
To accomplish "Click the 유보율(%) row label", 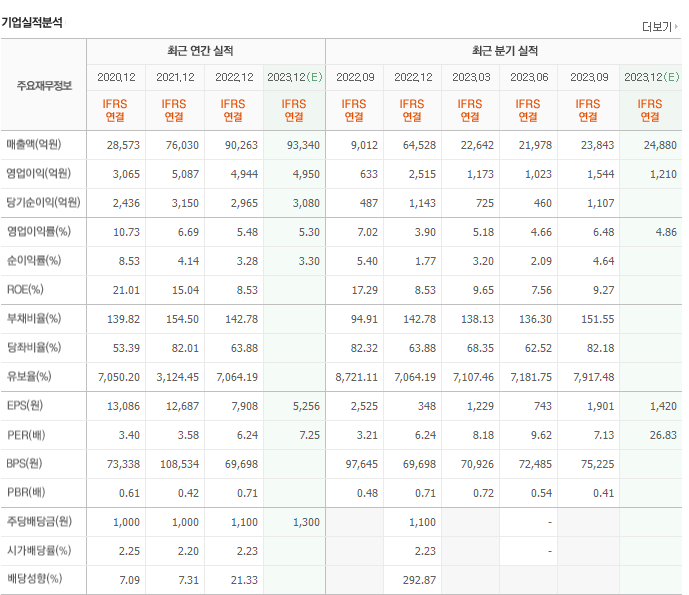I will pos(29,376).
